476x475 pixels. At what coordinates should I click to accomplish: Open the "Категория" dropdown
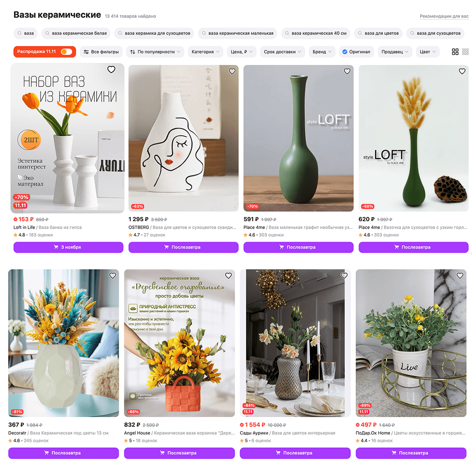pyautogui.click(x=205, y=52)
